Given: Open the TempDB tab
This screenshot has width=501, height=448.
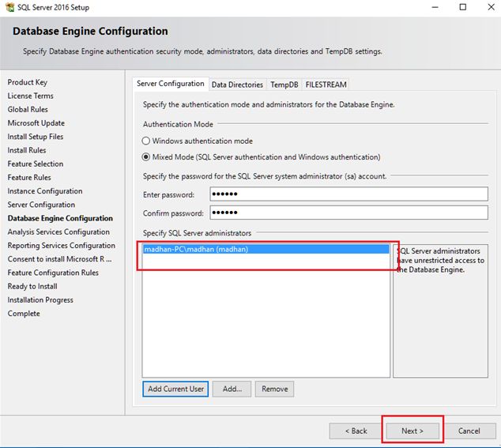Looking at the screenshot, I should 284,85.
